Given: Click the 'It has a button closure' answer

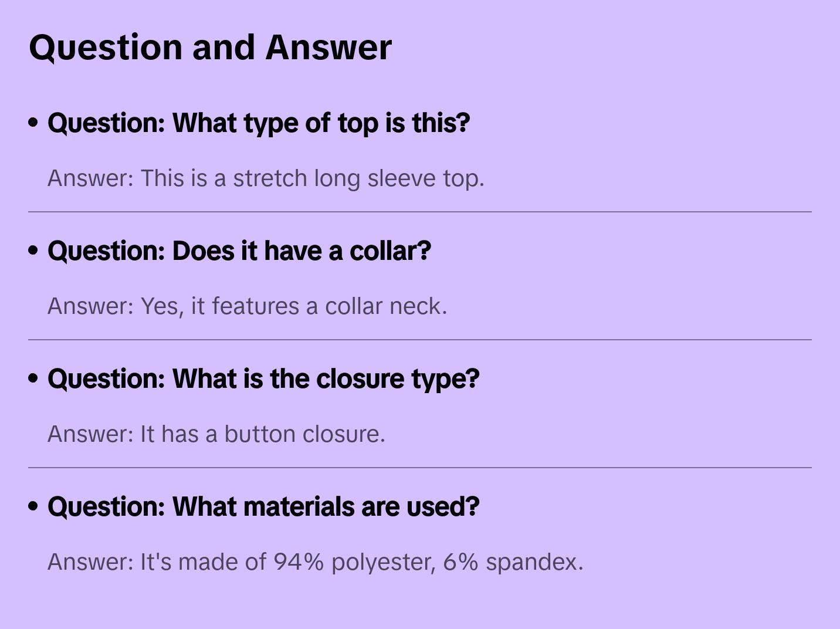Looking at the screenshot, I should pyautogui.click(x=216, y=434).
